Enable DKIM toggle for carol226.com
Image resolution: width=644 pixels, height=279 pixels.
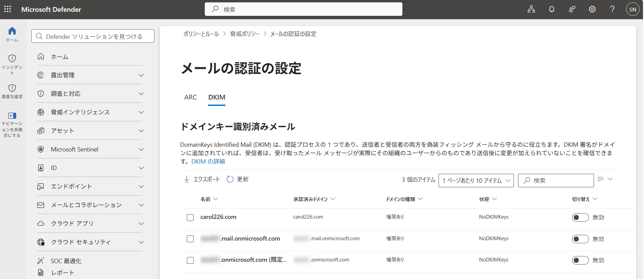(x=580, y=218)
